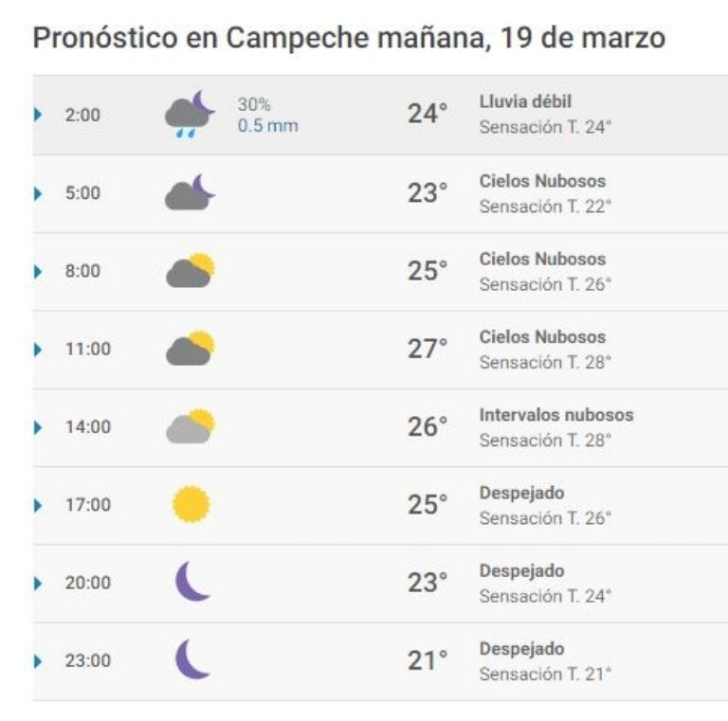Image resolution: width=728 pixels, height=721 pixels.
Task: Click the 30% 0.5 mm precipitation text
Action: 267,115
